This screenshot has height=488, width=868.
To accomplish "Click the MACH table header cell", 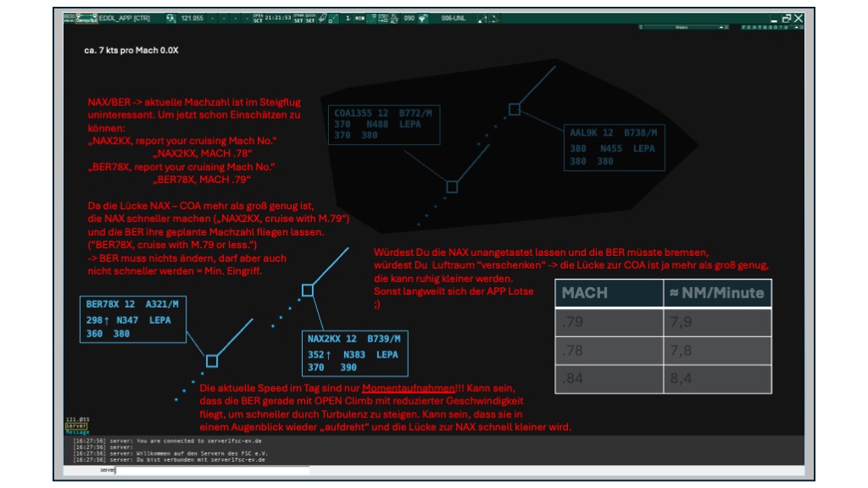I will (x=609, y=293).
